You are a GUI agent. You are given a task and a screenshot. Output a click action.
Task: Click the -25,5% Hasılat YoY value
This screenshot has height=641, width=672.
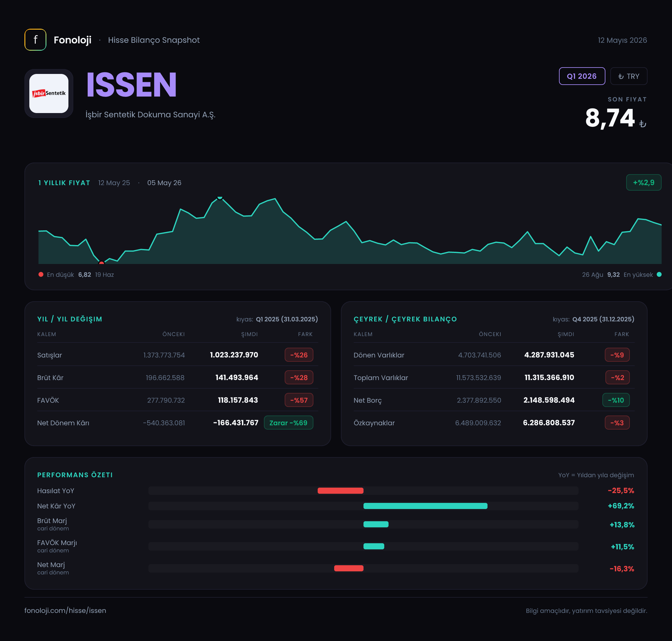[x=621, y=490]
